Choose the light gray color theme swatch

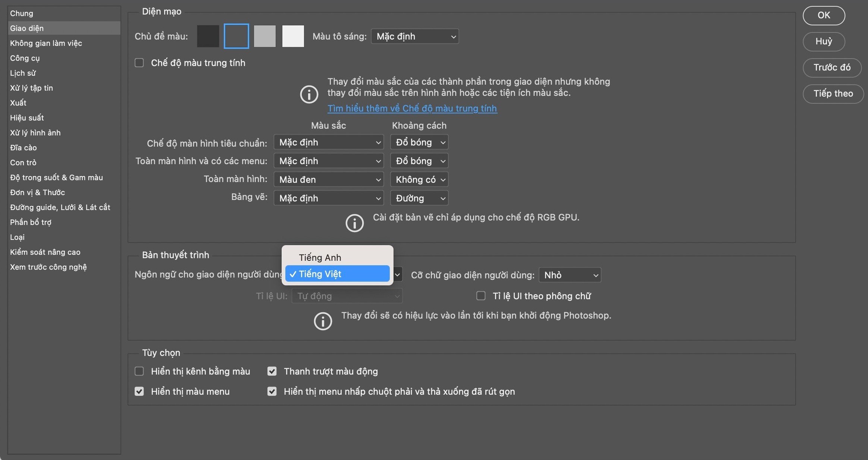pos(264,36)
